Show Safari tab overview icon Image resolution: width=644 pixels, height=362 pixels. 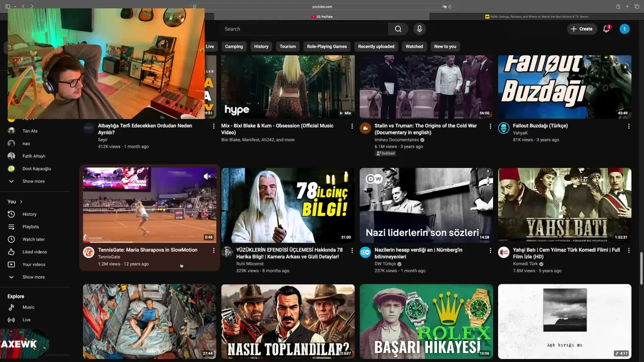click(x=636, y=7)
